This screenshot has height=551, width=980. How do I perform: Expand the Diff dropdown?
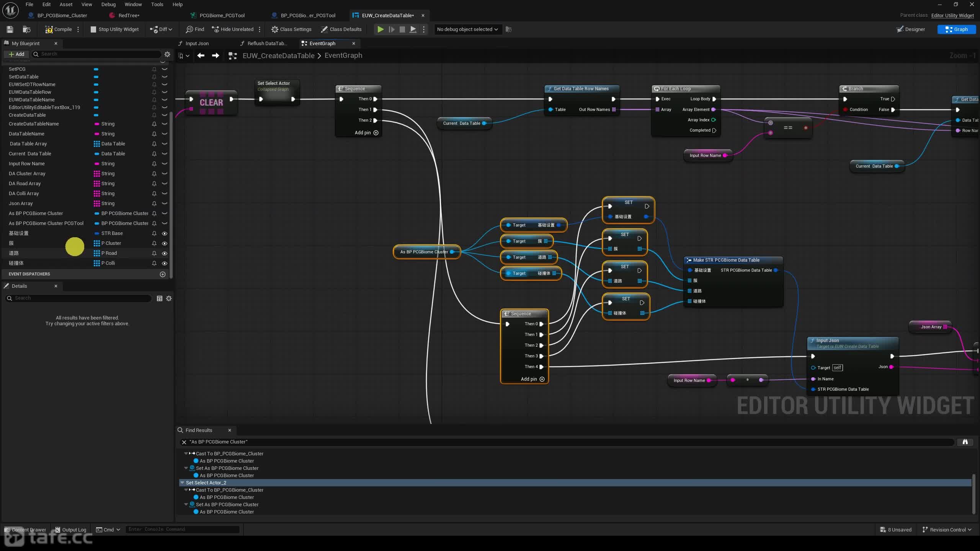point(162,29)
